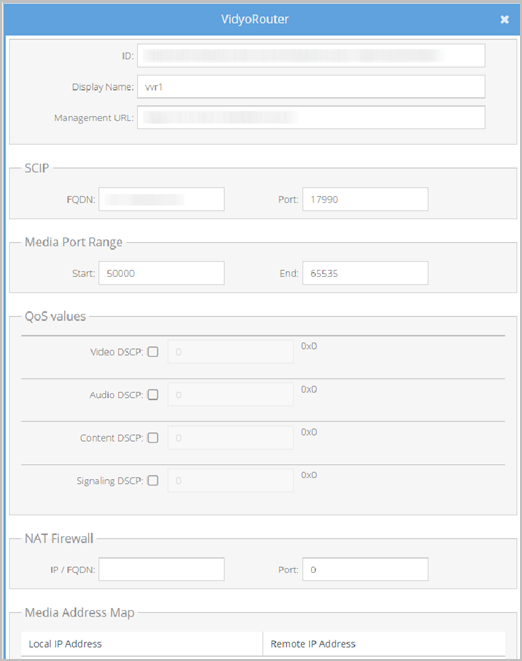
Task: Edit the NAT Firewall Port field
Action: point(365,569)
